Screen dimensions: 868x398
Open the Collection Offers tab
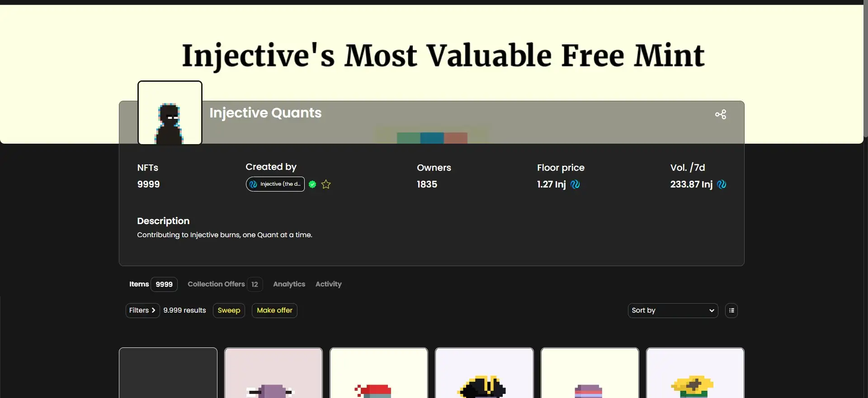216,284
